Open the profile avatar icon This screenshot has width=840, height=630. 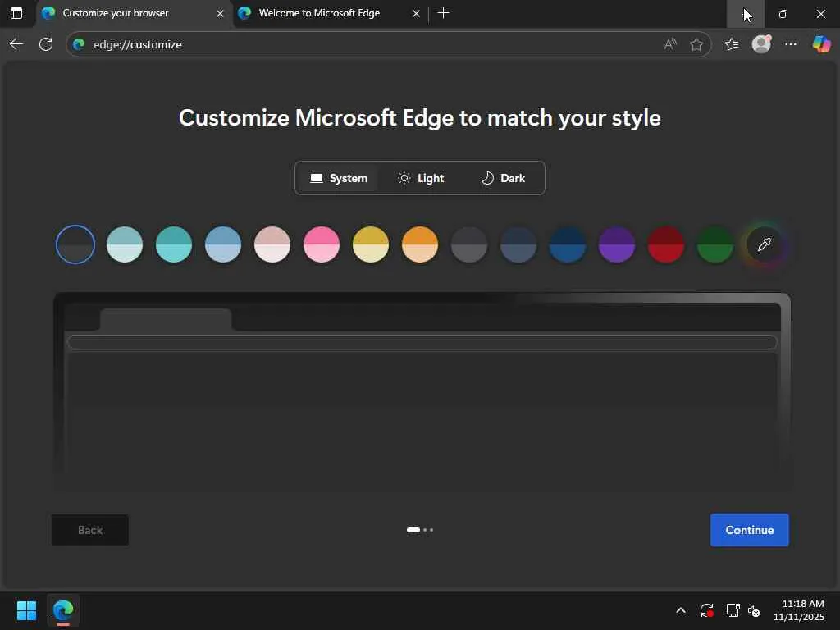(x=761, y=44)
